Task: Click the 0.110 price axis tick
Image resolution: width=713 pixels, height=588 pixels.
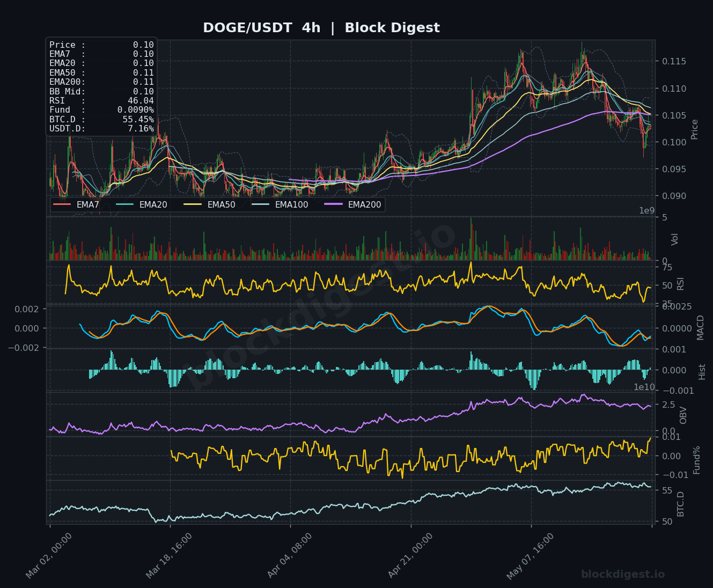Action: pos(674,89)
